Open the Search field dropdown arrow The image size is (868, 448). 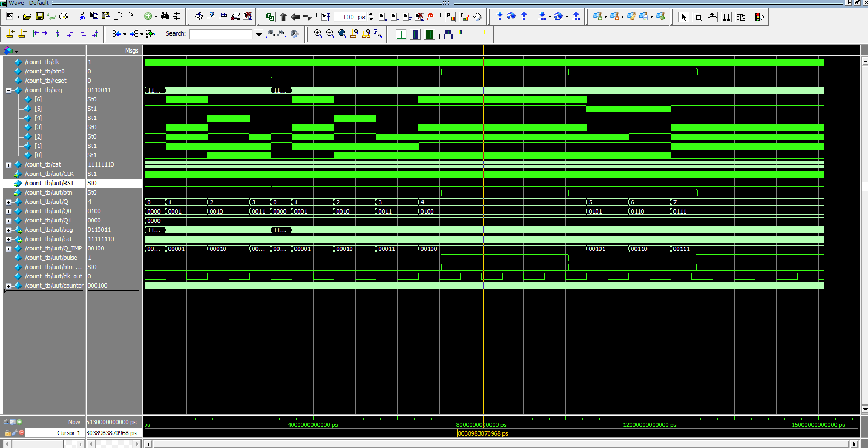tap(258, 34)
